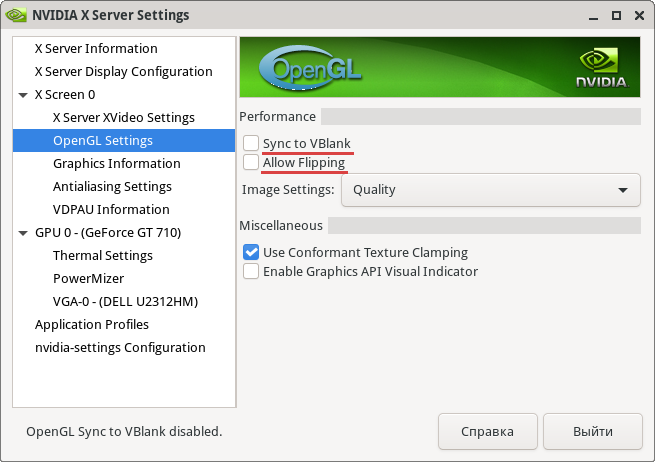The width and height of the screenshot is (655, 462).
Task: Collapse the GPU 0 GeForce GT 710 node
Action: tap(23, 233)
